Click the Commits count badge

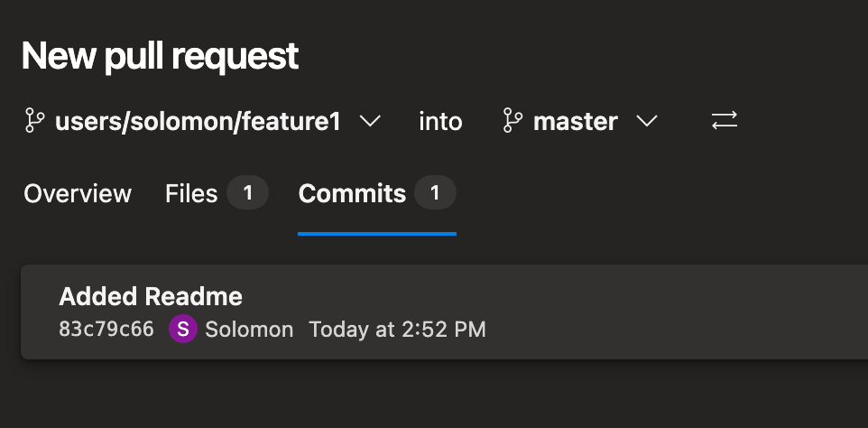[x=435, y=192]
